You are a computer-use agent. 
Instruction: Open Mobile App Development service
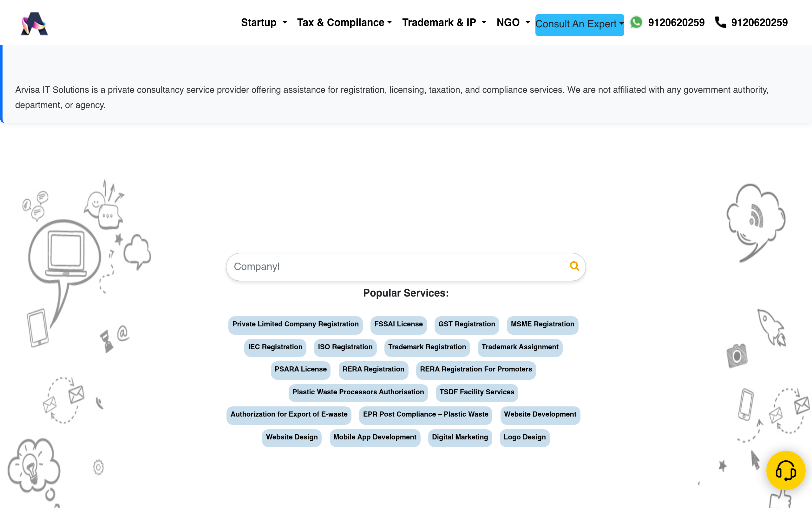[375, 438]
